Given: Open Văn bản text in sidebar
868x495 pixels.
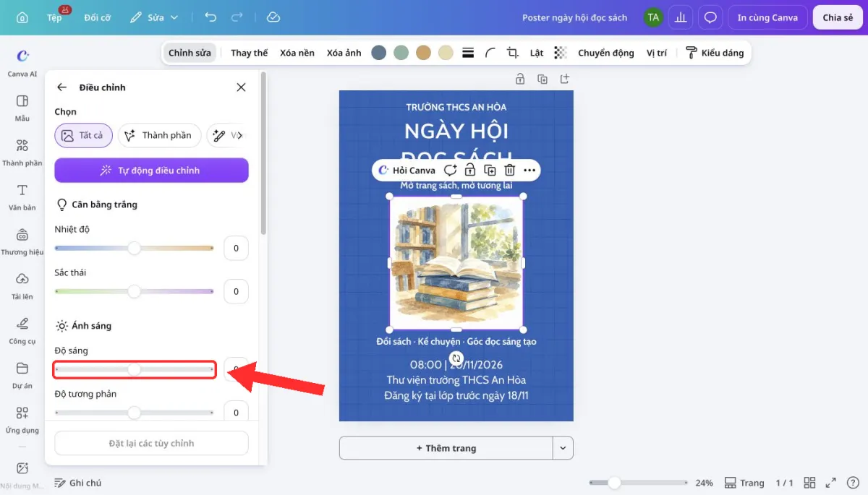Looking at the screenshot, I should click(22, 197).
